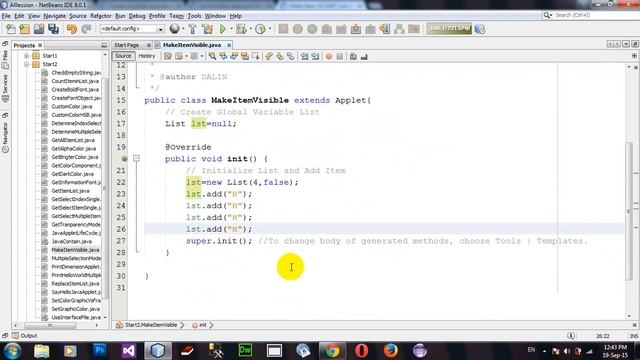The width and height of the screenshot is (640, 360).
Task: Open Photoshop from the taskbar
Action: pos(100,350)
